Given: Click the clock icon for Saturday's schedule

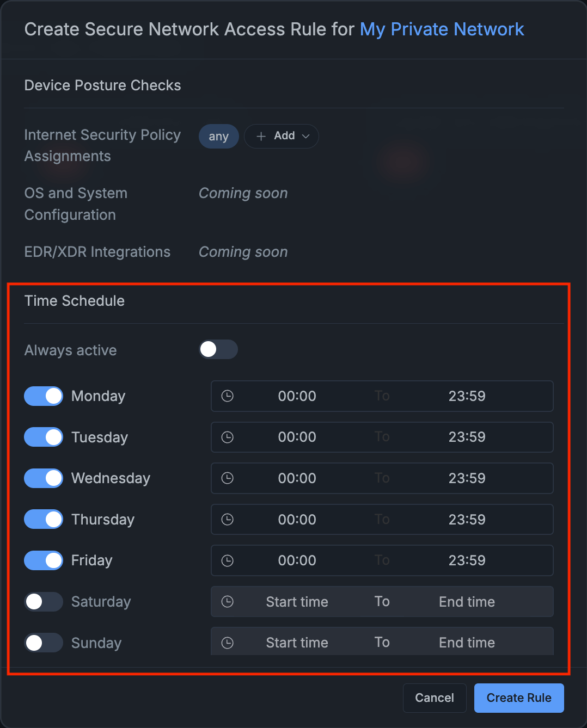Looking at the screenshot, I should pos(227,602).
